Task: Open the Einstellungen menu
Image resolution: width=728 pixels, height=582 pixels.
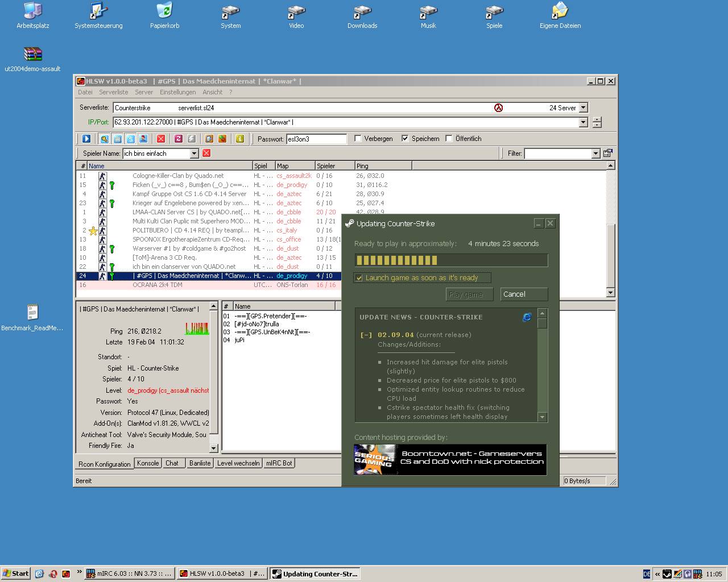Action: [177, 92]
